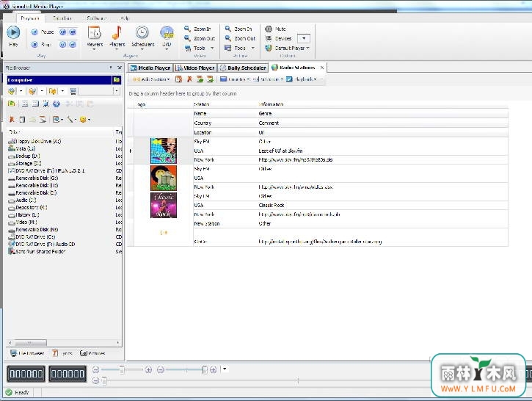Click green go button beside Computer field
The image size is (532, 401).
[x=117, y=80]
